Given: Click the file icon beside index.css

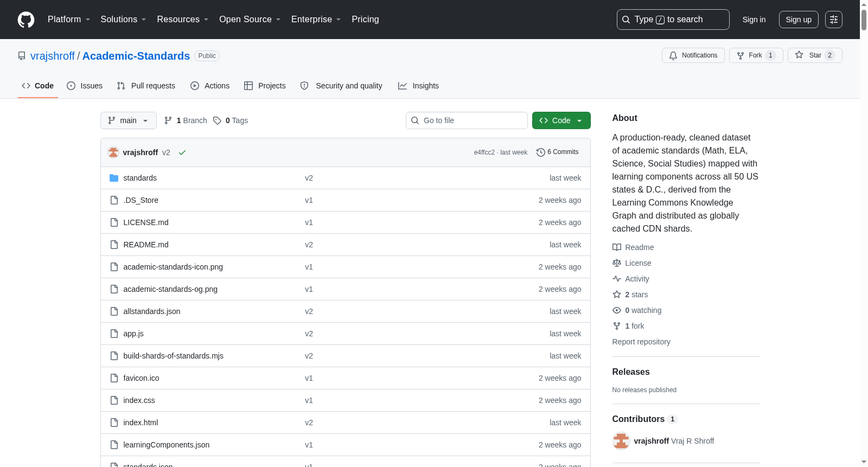Looking at the screenshot, I should point(114,400).
